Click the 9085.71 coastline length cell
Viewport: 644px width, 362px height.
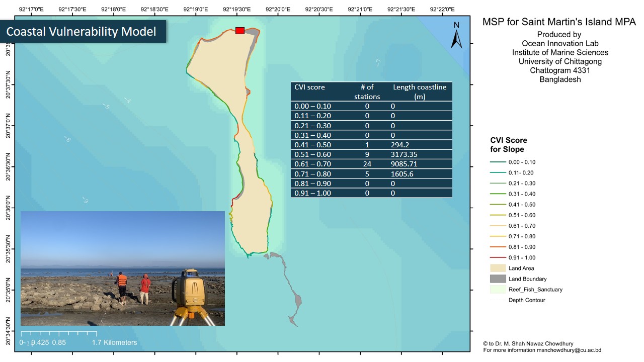click(x=404, y=164)
